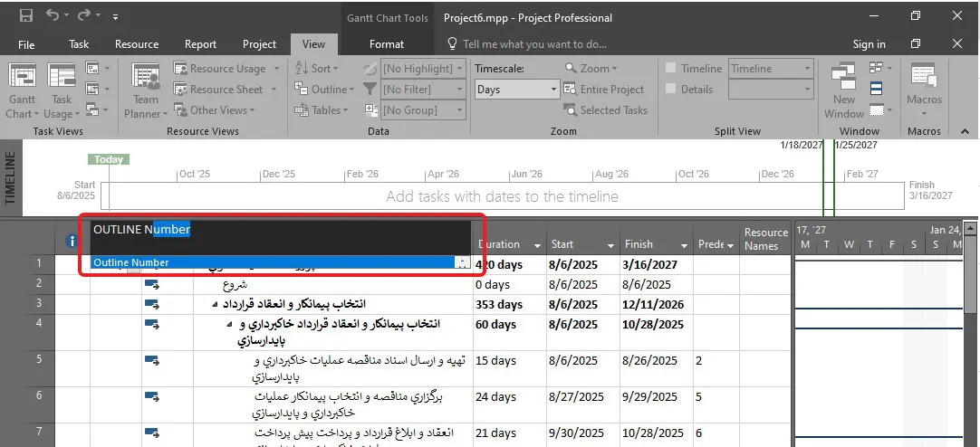
Task: Switch to the Project ribbon tab
Action: [x=259, y=44]
